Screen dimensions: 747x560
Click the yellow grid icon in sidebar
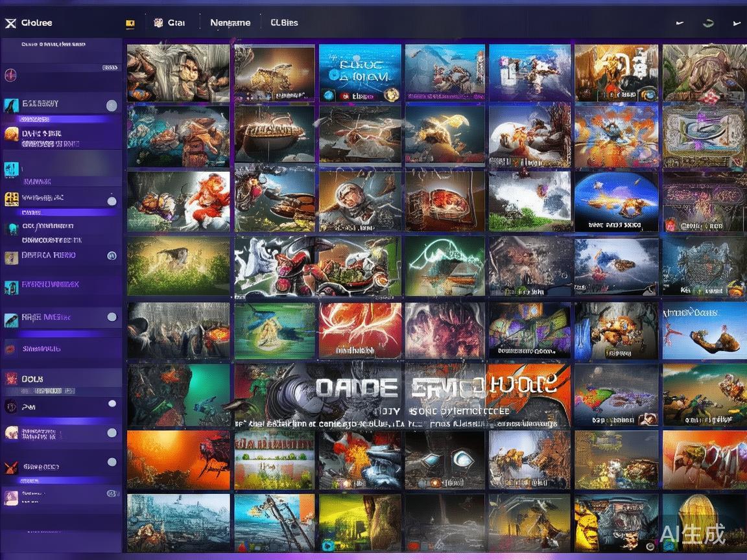(11, 198)
